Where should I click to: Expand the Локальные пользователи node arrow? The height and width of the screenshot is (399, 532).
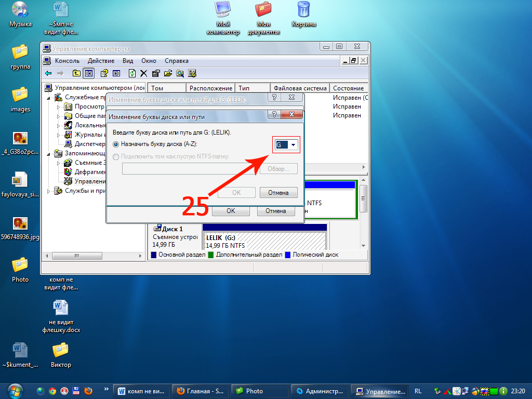point(58,126)
